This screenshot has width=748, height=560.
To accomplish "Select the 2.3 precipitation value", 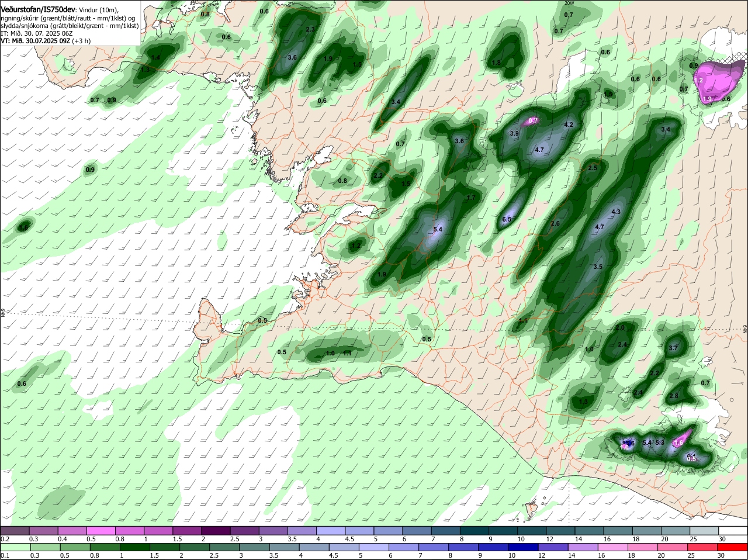I will 310,29.
